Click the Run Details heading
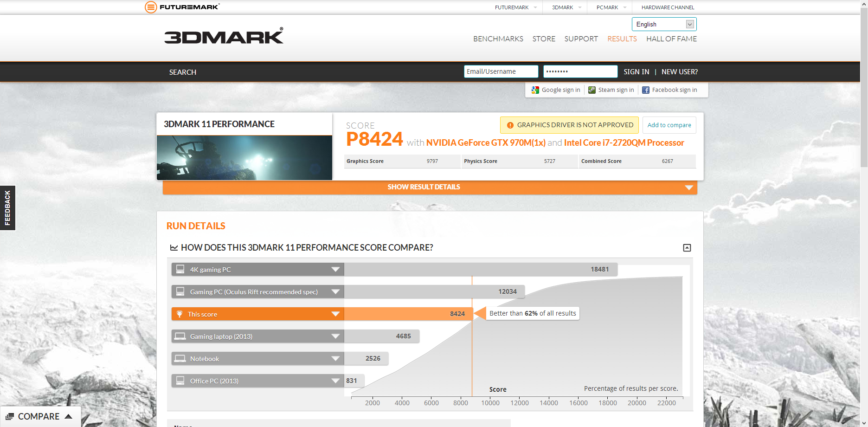The width and height of the screenshot is (868, 427). point(196,226)
